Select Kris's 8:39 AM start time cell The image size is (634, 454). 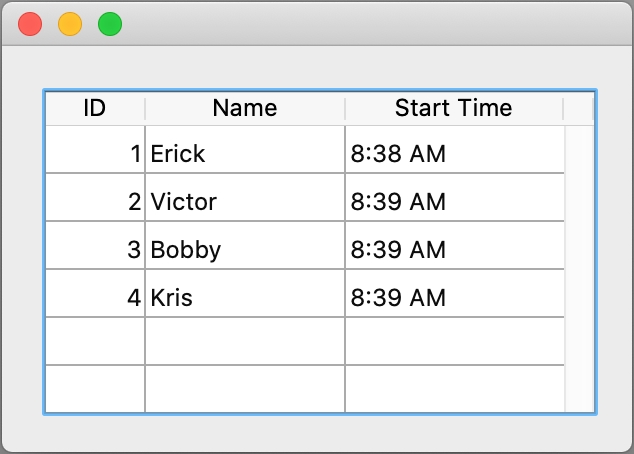(x=454, y=298)
